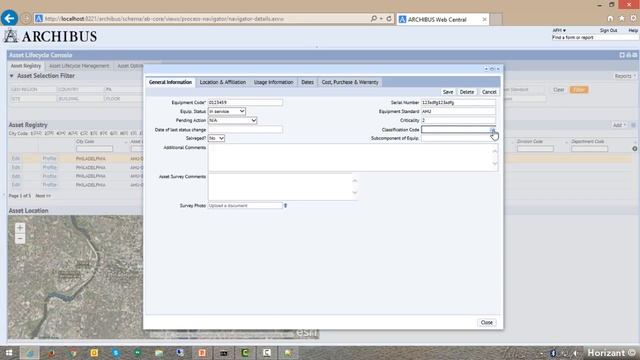
Task: Click the Sign Out link
Action: point(608,31)
